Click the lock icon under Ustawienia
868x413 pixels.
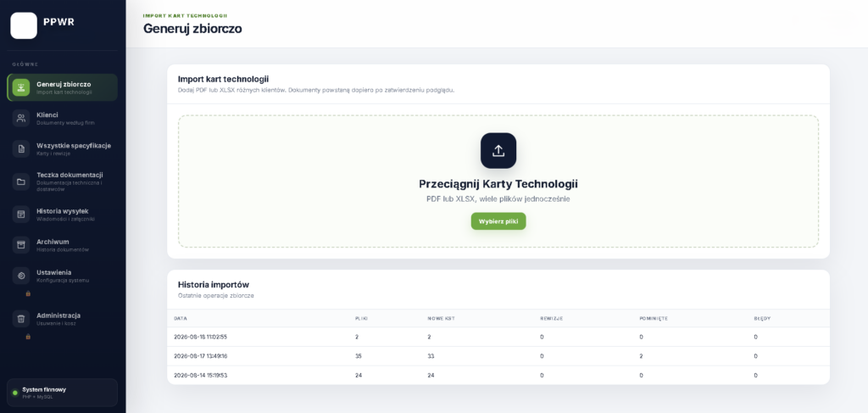click(28, 293)
